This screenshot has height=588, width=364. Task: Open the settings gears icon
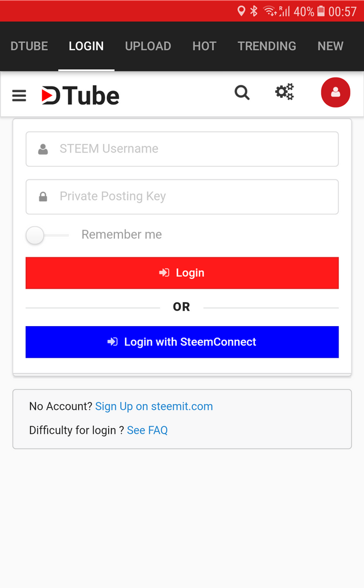click(284, 92)
